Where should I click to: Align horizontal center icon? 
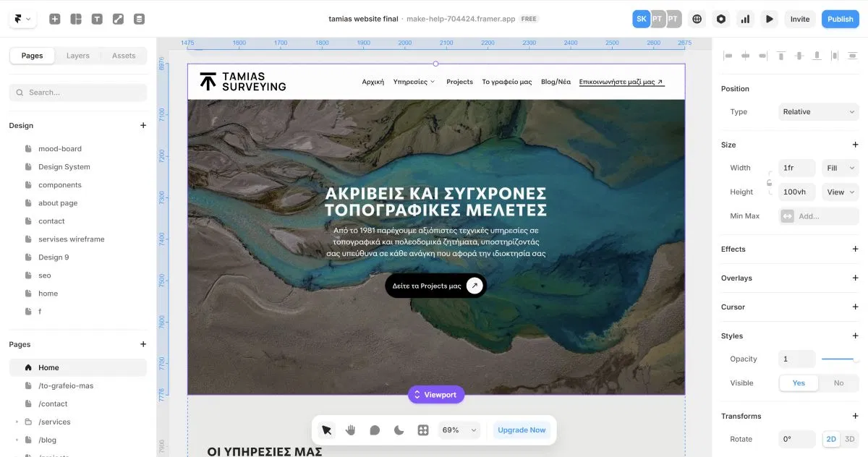[745, 56]
